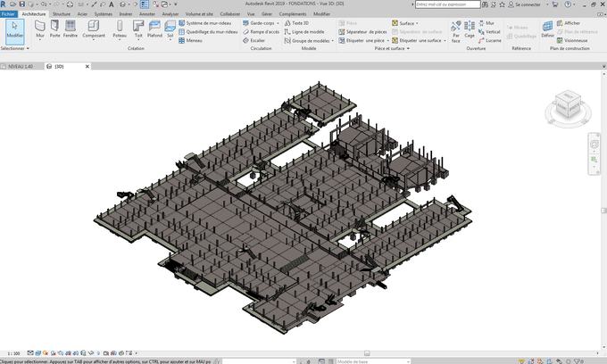607x364 pixels.
Task: Choose the Meneau mullion tool
Action: click(191, 40)
